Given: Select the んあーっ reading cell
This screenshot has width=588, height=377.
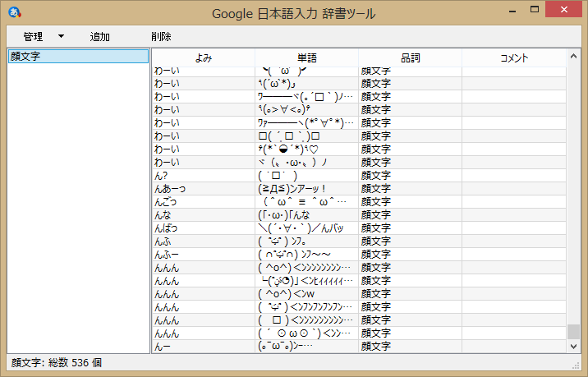Looking at the screenshot, I should click(204, 189).
